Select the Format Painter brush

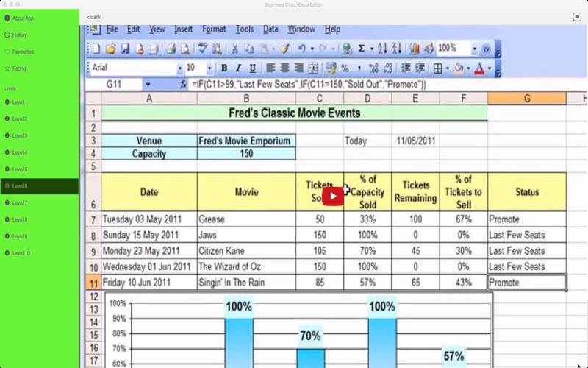coord(284,49)
